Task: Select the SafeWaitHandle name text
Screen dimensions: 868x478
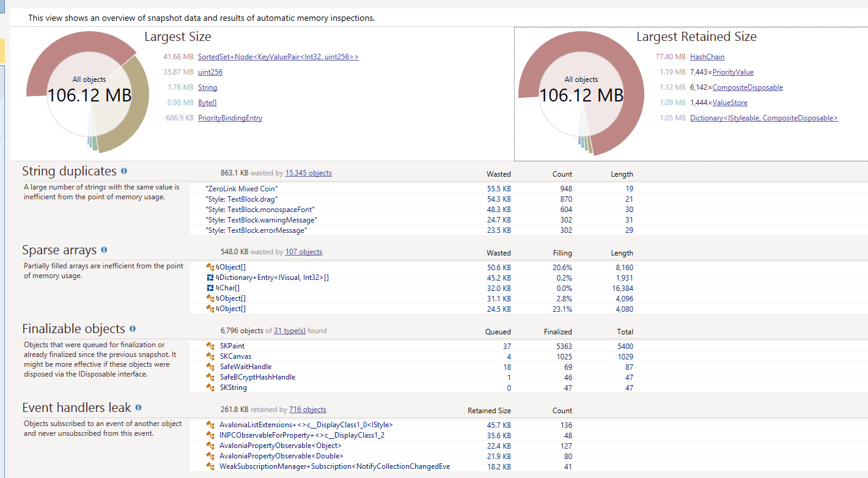Action: 246,367
